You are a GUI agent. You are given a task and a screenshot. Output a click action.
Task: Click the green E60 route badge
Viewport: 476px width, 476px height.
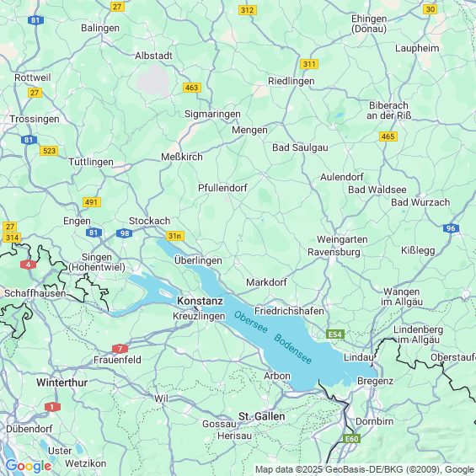coord(352,439)
